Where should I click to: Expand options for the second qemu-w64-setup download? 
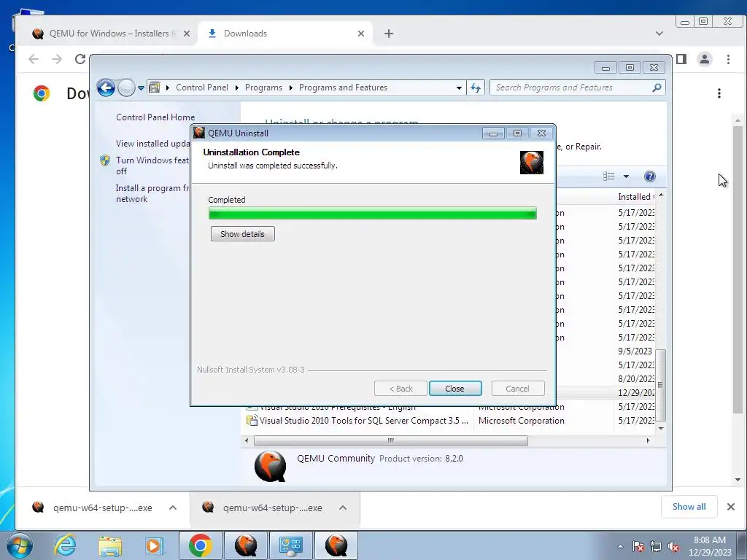(x=343, y=507)
